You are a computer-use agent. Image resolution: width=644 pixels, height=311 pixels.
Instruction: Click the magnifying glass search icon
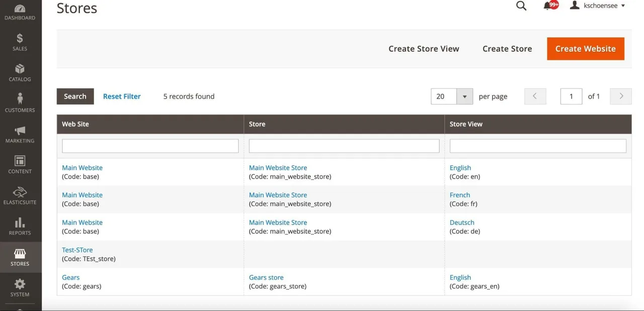pyautogui.click(x=521, y=6)
